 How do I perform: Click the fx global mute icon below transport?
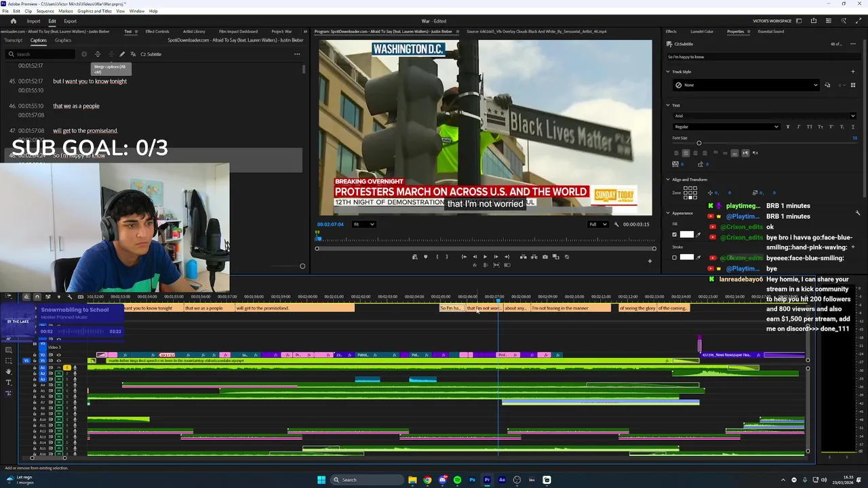coord(475,265)
